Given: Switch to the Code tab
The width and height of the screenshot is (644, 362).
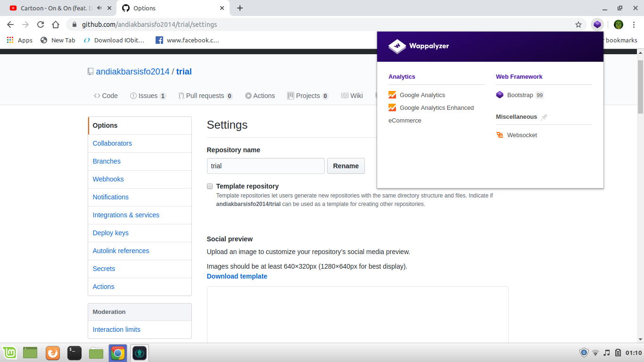Looking at the screenshot, I should coord(106,96).
